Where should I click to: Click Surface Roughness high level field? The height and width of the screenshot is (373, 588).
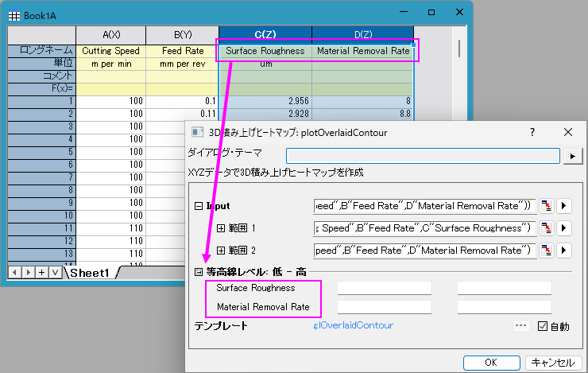505,288
